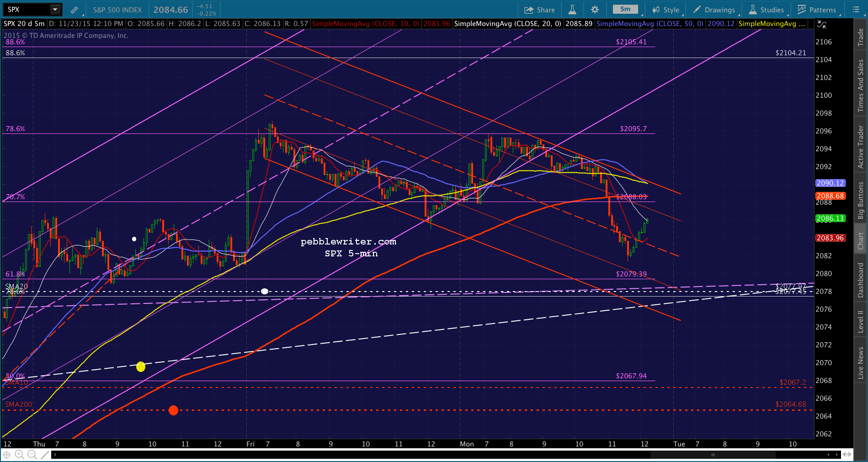Open the Trade side tab
Screen dimensions: 868x462
(x=861, y=37)
